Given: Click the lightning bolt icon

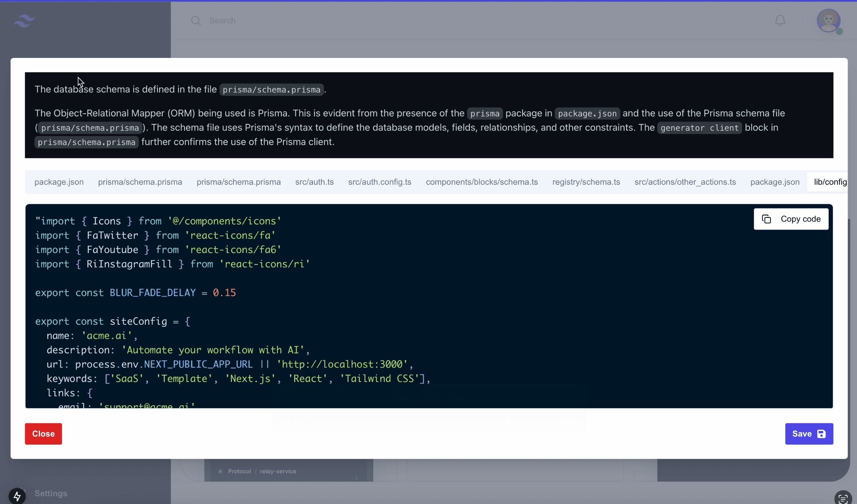Looking at the screenshot, I should click(x=17, y=496).
